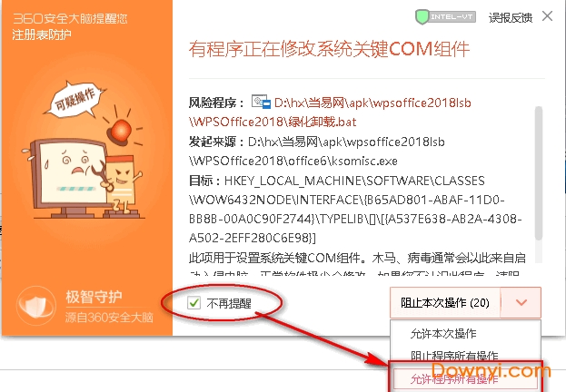The image size is (566, 392).
Task: Pick 允许程序所有操作 in the dropdown list
Action: (x=454, y=378)
